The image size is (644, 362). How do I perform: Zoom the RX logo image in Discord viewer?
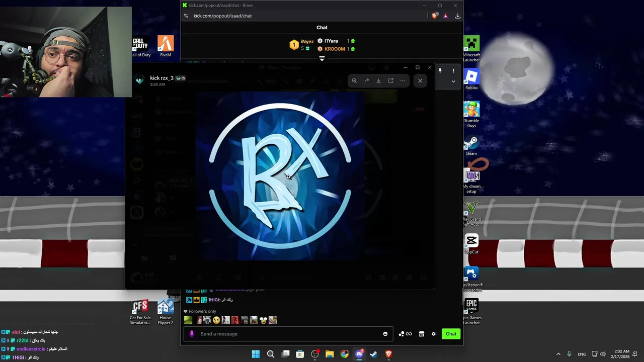[354, 80]
